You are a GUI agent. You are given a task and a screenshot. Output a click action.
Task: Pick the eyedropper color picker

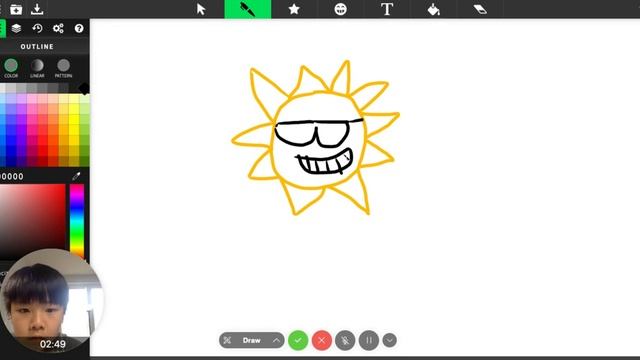[76, 176]
